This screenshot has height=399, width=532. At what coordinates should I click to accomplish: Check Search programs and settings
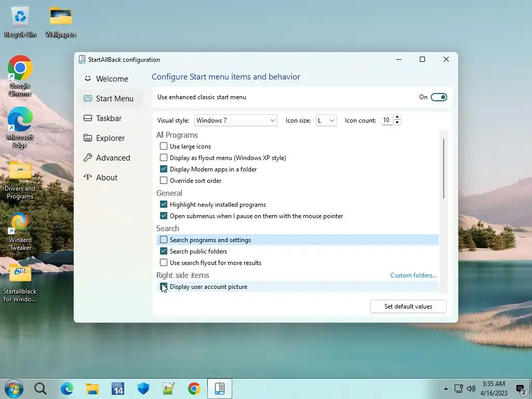[x=164, y=240]
